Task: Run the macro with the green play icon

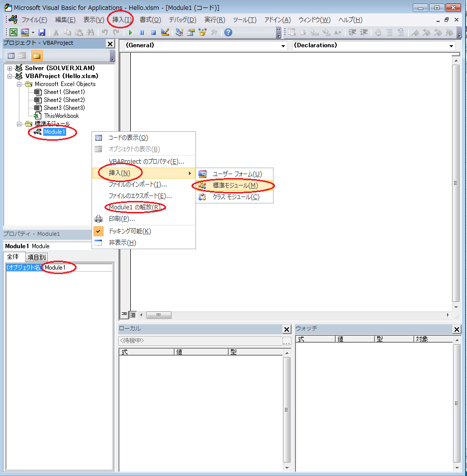Action: pos(130,32)
